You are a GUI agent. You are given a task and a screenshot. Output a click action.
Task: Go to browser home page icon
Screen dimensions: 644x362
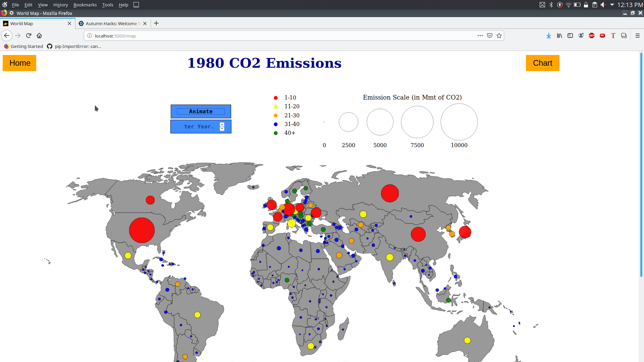coord(39,36)
